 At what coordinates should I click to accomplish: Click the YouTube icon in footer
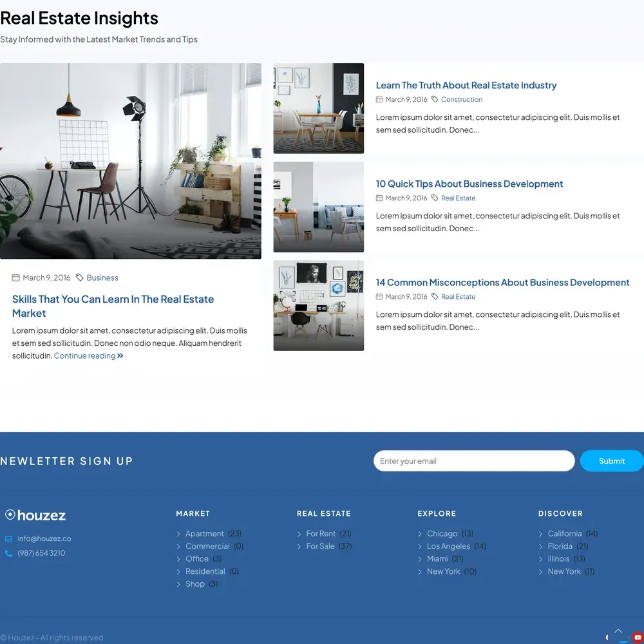638,637
